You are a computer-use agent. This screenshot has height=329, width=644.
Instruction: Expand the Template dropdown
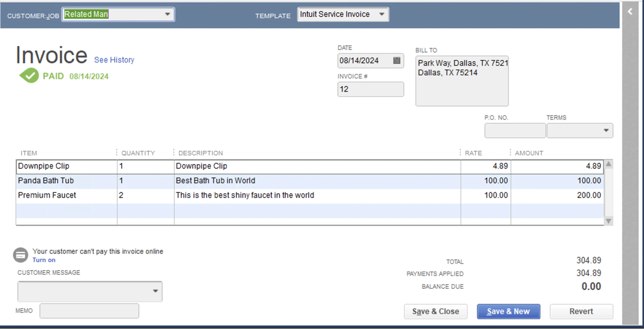pos(382,14)
